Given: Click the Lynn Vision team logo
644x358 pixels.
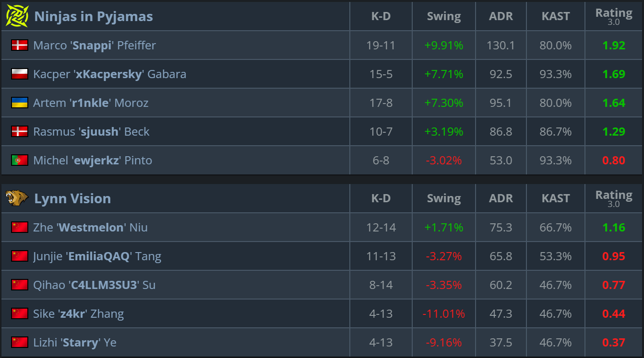Looking at the screenshot, I should coord(17,198).
